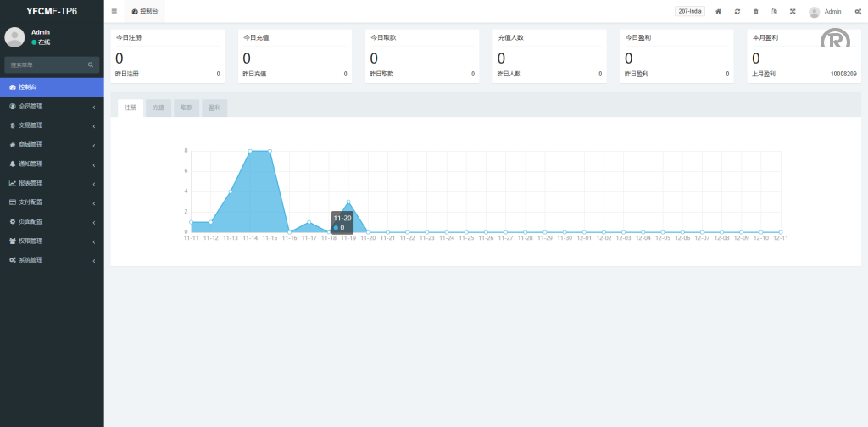Viewport: 868px width, 427px height.
Task: Click the Admin avatar in the sidebar
Action: click(14, 36)
